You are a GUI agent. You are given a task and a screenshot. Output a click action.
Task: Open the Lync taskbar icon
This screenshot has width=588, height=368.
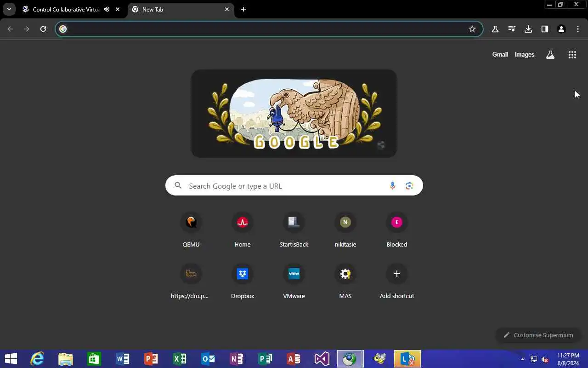point(407,359)
